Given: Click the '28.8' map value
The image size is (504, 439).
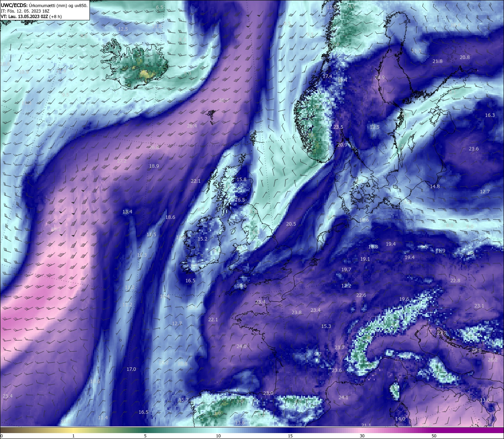Looking at the screenshot, I should coord(476,350).
